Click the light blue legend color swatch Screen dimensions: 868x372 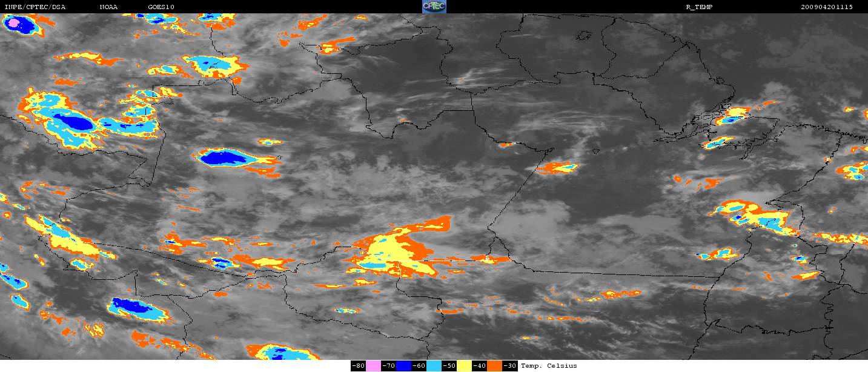(x=434, y=366)
